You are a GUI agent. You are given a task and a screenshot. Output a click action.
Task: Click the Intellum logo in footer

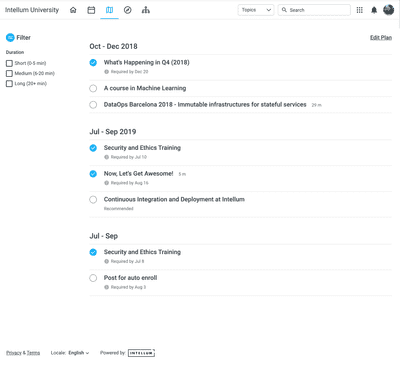[x=141, y=353]
